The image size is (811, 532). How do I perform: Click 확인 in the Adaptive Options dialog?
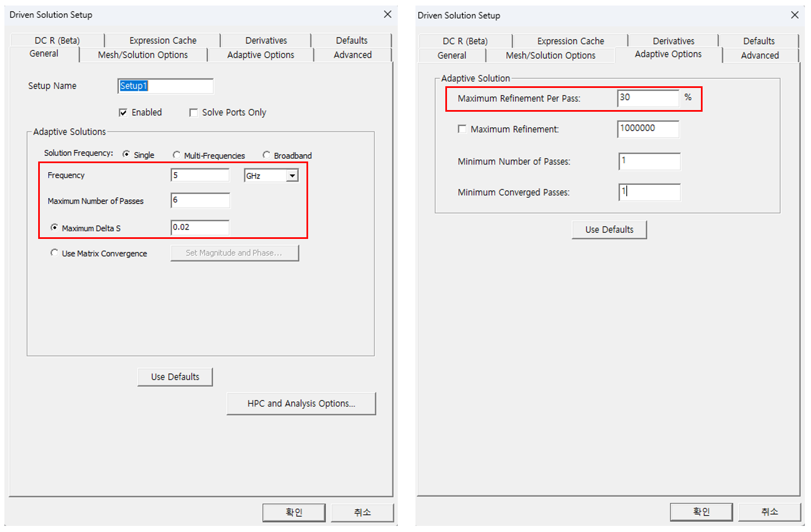[701, 512]
